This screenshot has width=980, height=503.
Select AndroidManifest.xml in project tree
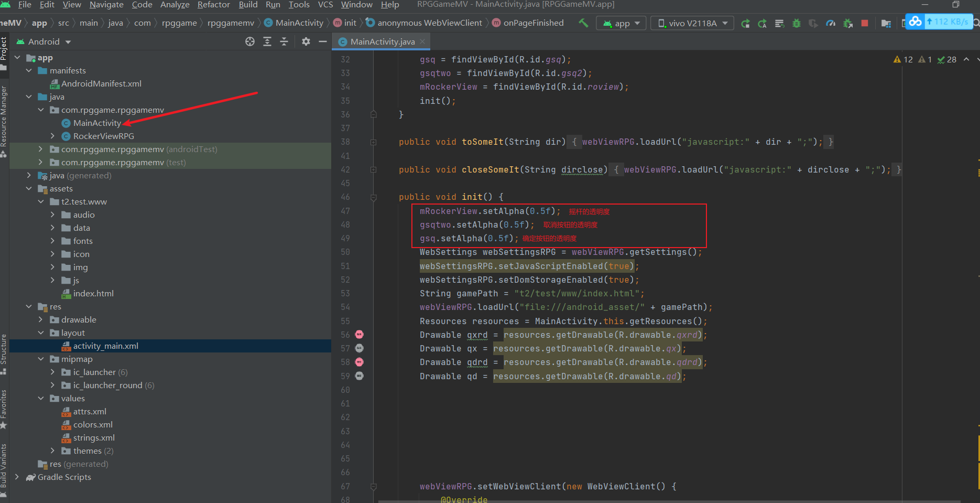click(x=101, y=83)
